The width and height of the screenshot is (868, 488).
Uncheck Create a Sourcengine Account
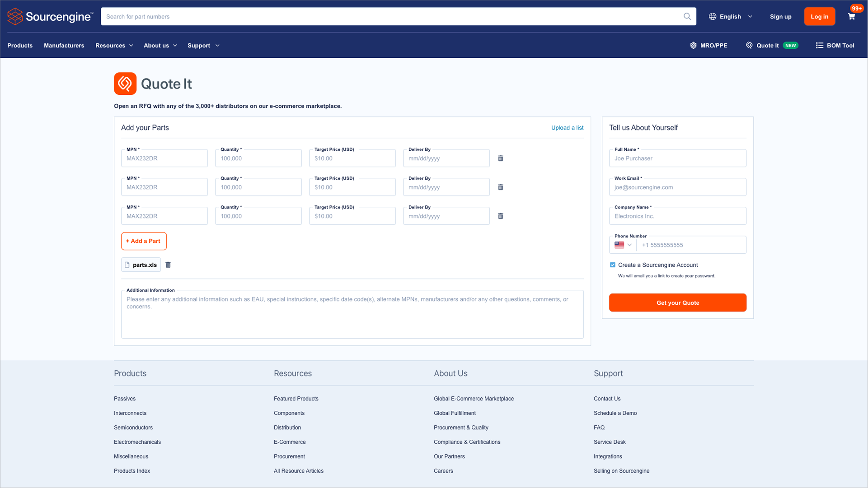point(613,265)
